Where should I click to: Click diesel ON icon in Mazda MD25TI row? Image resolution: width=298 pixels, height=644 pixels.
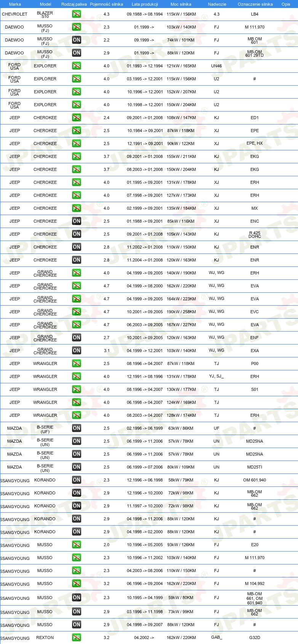(x=77, y=467)
